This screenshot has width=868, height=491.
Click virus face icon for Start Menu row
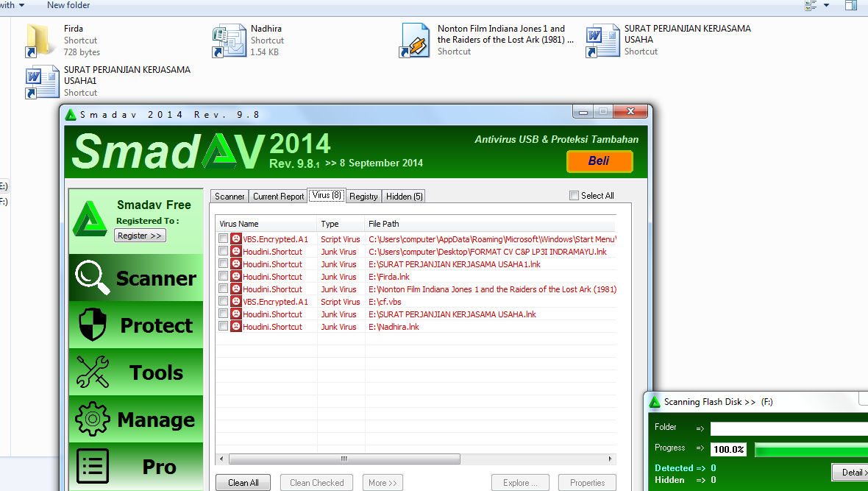click(x=236, y=239)
